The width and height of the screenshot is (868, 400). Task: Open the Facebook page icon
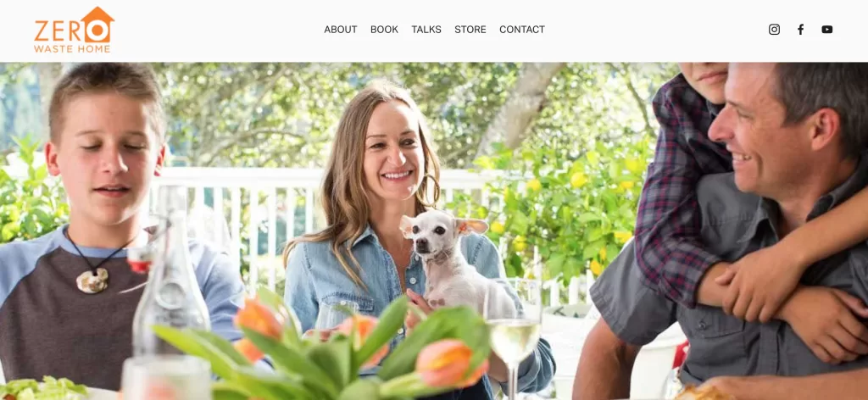(800, 30)
